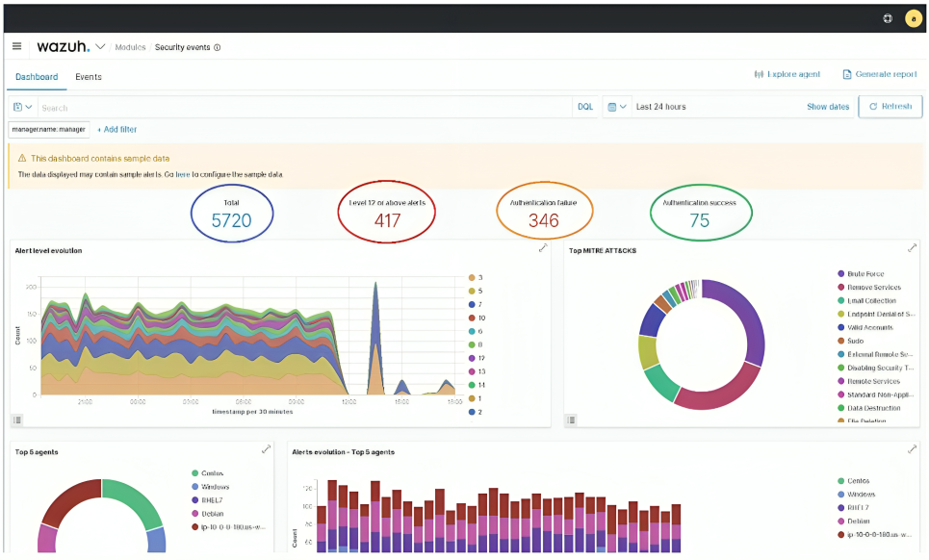Select ip-10-0-0-180 in Top 5 agents legend
The image size is (929, 560).
[x=229, y=527]
